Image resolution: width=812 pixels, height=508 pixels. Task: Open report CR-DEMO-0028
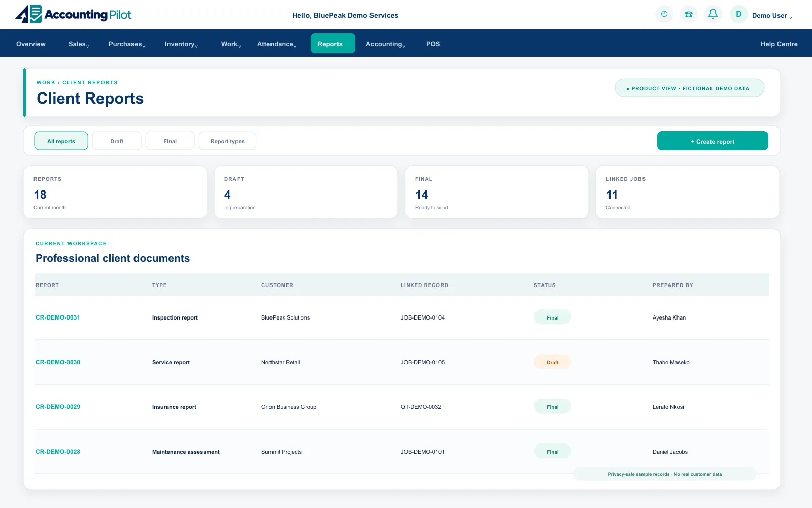[58, 452]
